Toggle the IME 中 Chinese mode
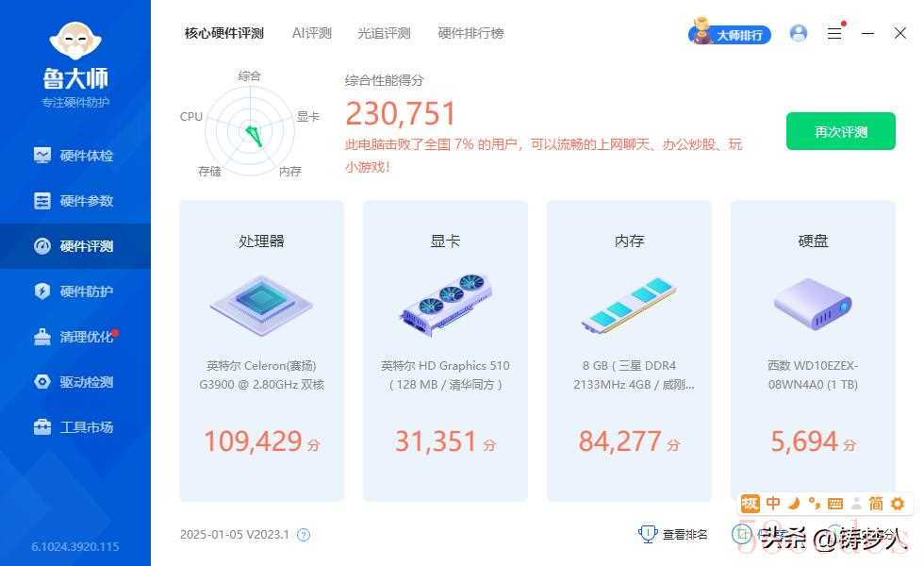924x566 pixels. point(773,504)
